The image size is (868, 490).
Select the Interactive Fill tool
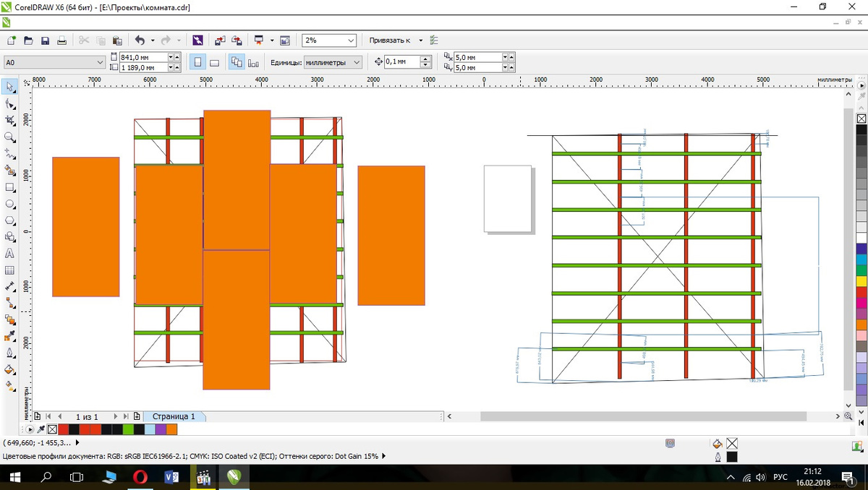click(x=9, y=386)
